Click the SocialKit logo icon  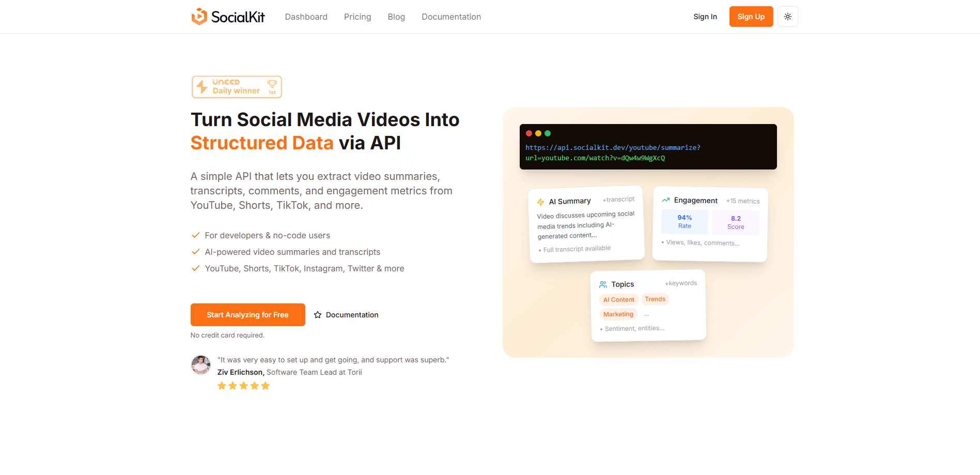pos(199,17)
